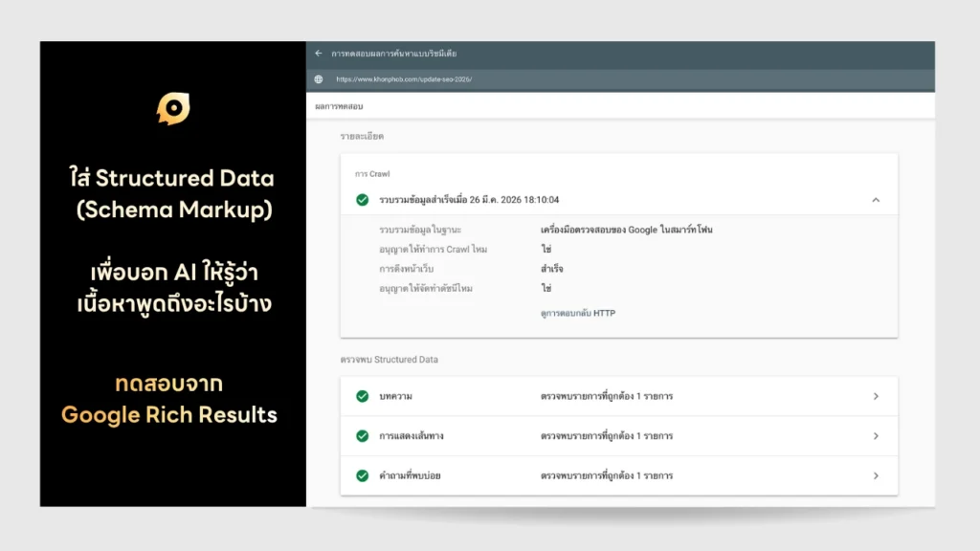The height and width of the screenshot is (551, 980).
Task: Click the green check icon beside การแสดงเส้นทาง
Action: coord(362,436)
